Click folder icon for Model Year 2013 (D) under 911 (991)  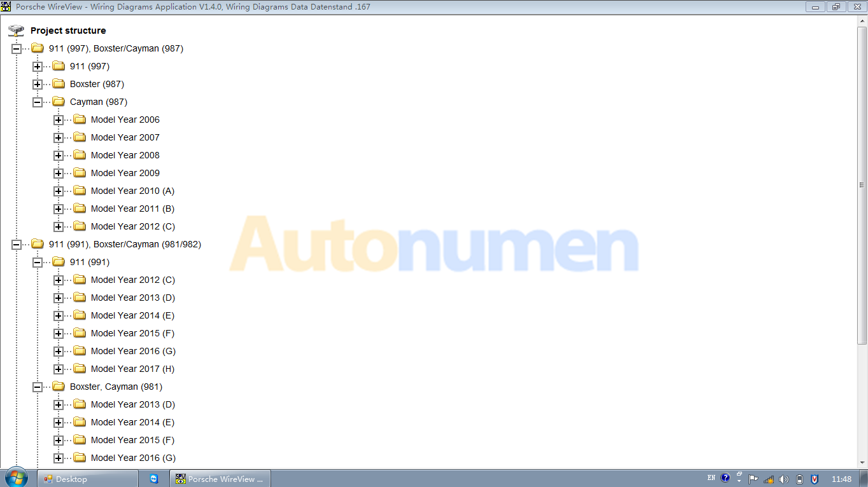[80, 297]
